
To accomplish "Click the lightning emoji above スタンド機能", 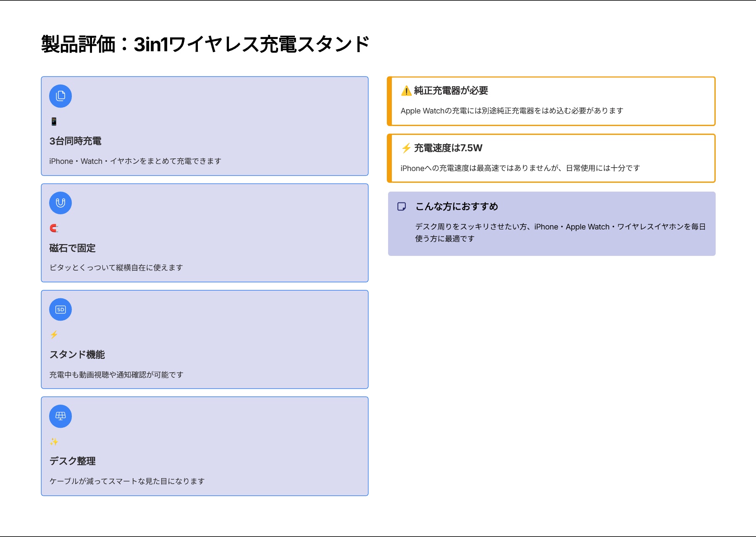I will (54, 335).
